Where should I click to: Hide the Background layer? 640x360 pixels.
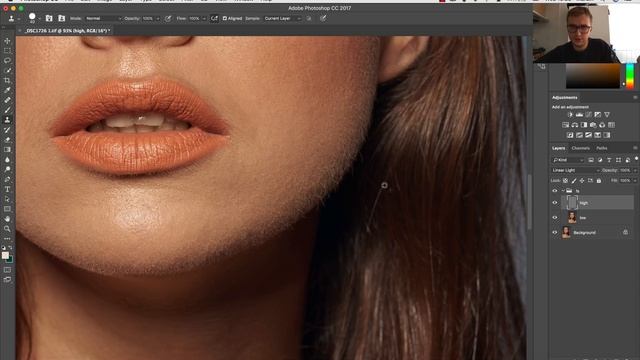(555, 232)
